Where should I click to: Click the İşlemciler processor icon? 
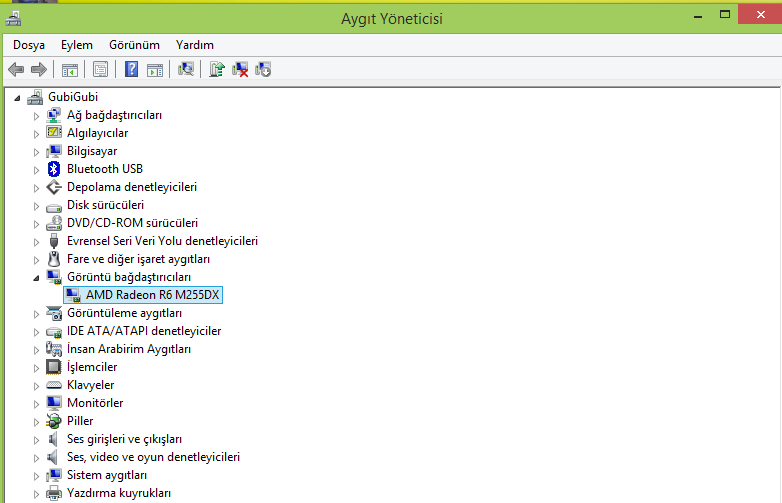coord(54,367)
